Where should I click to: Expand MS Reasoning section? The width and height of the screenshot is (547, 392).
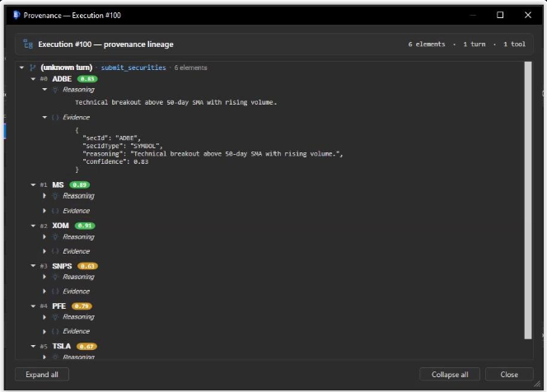[44, 196]
